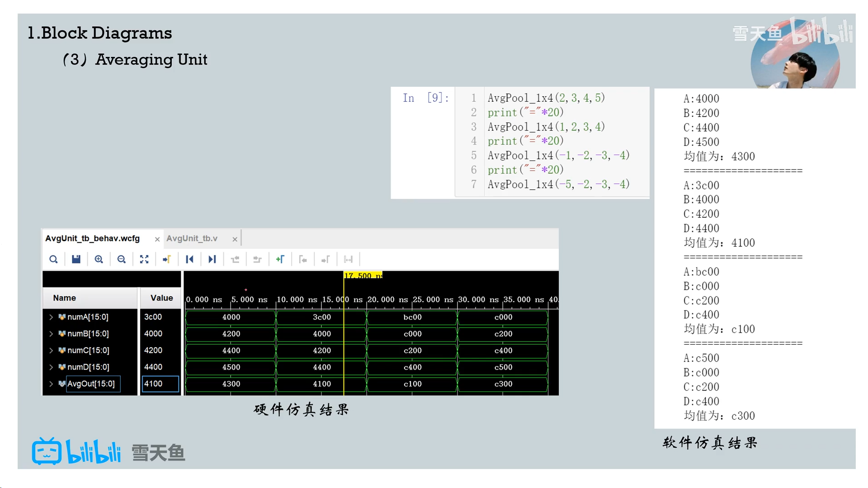Click the Name column header
Screen dimensions: 868x488
[x=64, y=298]
